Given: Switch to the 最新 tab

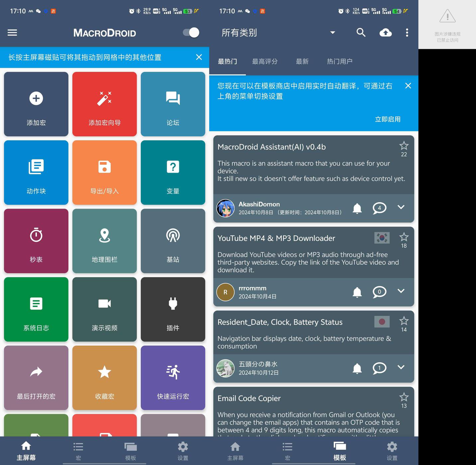Looking at the screenshot, I should (302, 61).
